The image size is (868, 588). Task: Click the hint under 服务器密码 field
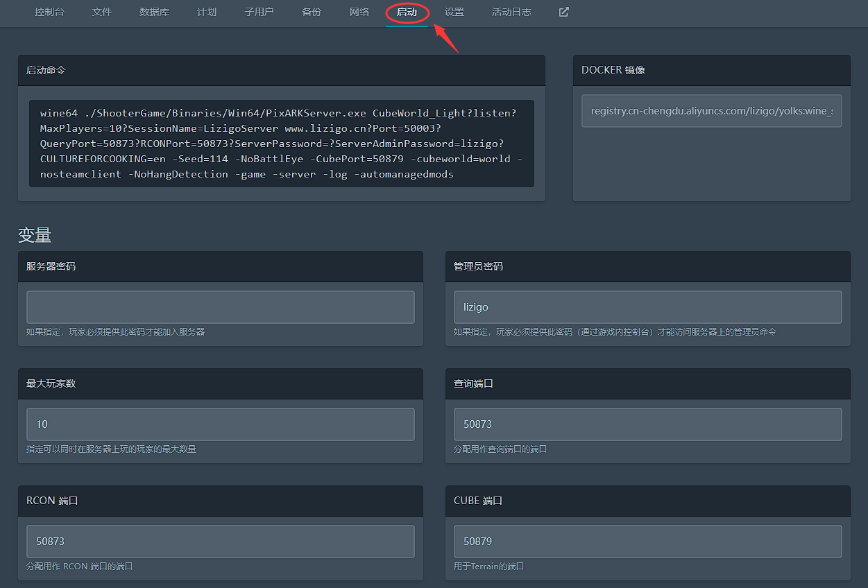[x=116, y=332]
